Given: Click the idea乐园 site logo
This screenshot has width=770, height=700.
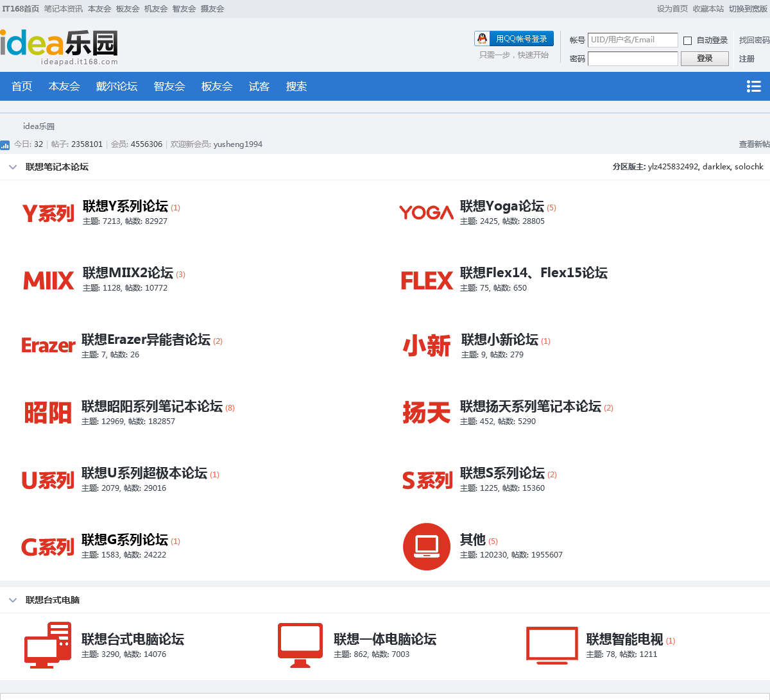Looking at the screenshot, I should tap(59, 46).
